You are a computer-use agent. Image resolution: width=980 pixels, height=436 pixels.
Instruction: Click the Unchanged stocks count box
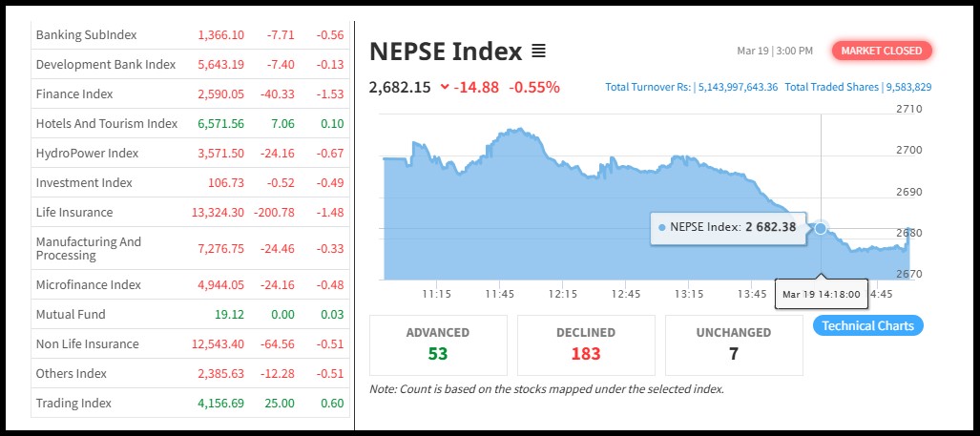[x=734, y=344]
